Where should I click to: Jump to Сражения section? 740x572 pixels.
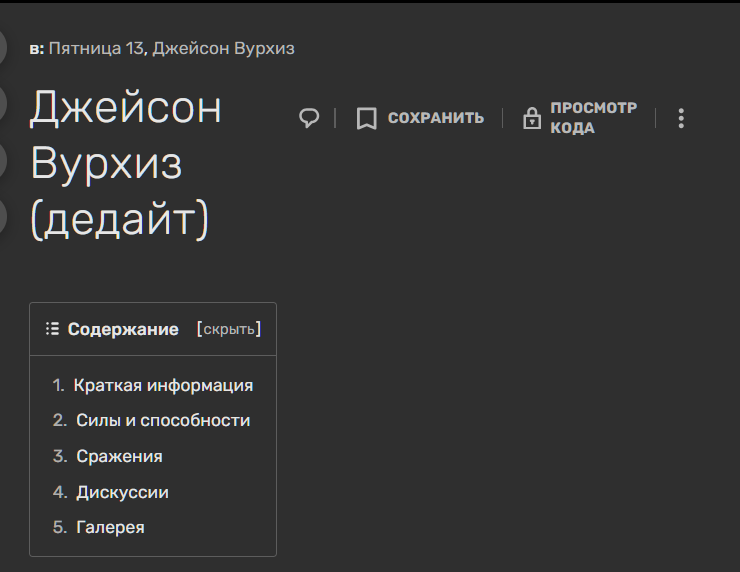(x=119, y=456)
